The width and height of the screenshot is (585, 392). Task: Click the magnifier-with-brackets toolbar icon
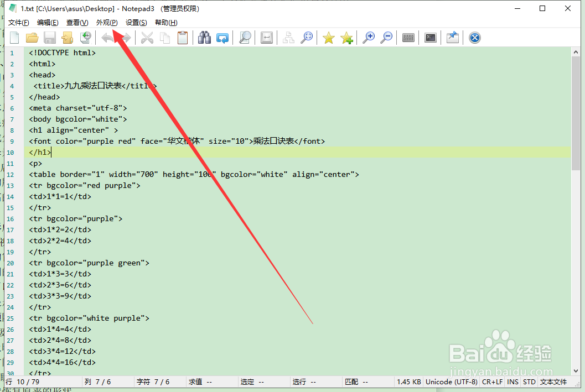point(307,38)
